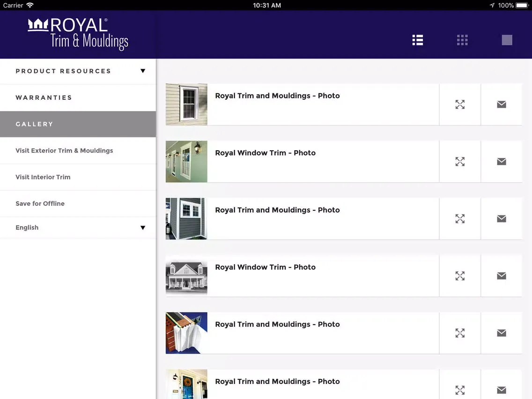Image resolution: width=532 pixels, height=399 pixels.
Task: Email the first Royal Trim and Mouldings photo
Action: [x=502, y=104]
